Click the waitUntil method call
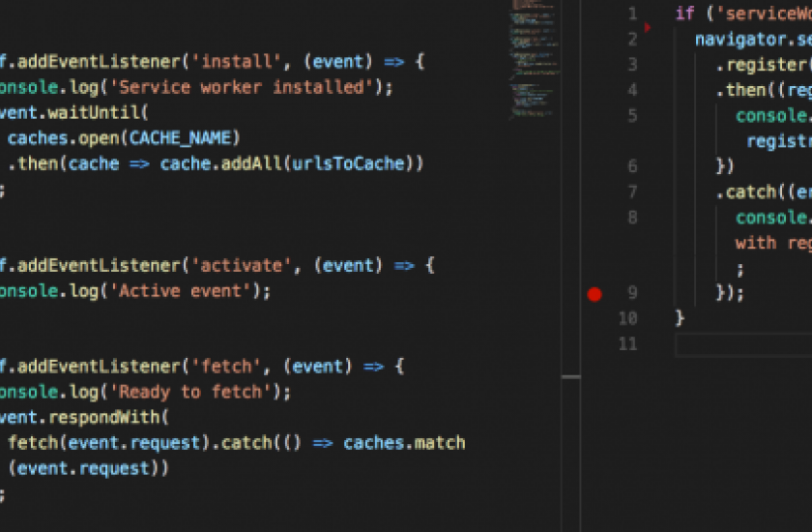Screen dimensions: 812x532 tap(93, 113)
